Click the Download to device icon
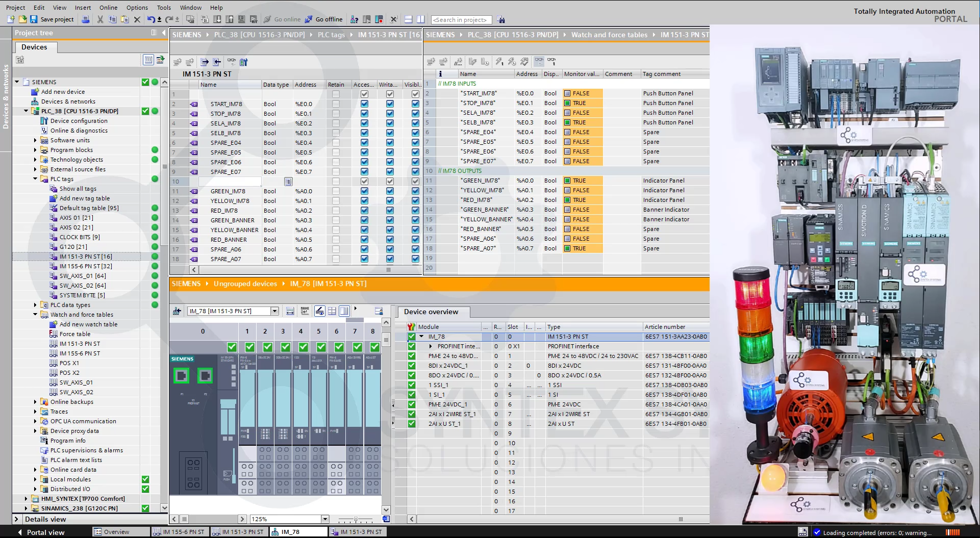Viewport: 980px width, 538px height. [x=217, y=19]
